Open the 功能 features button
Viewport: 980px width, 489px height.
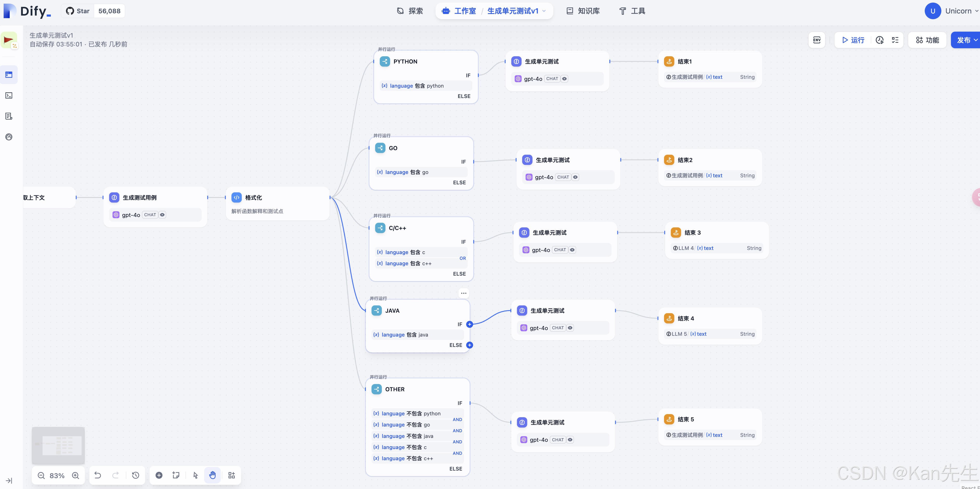tap(927, 40)
